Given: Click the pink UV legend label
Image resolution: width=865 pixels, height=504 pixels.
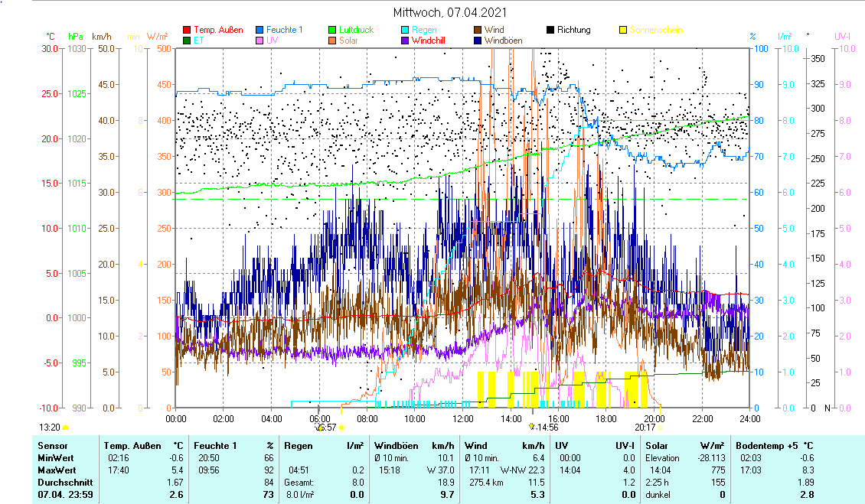Looking at the screenshot, I should pos(273,41).
